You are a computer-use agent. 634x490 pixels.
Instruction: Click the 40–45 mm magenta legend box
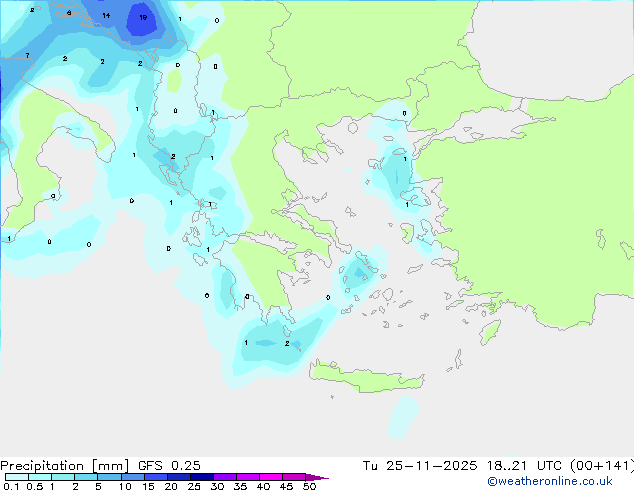pos(271,477)
